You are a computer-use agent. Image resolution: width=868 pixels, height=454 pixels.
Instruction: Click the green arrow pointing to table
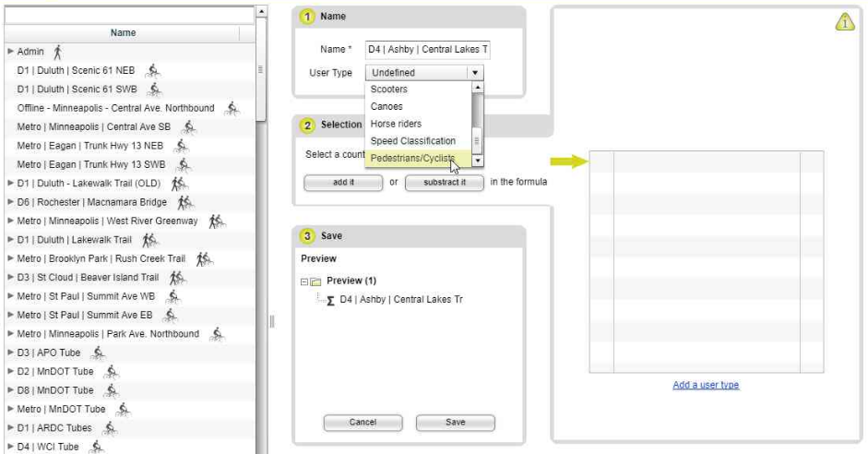coord(576,162)
